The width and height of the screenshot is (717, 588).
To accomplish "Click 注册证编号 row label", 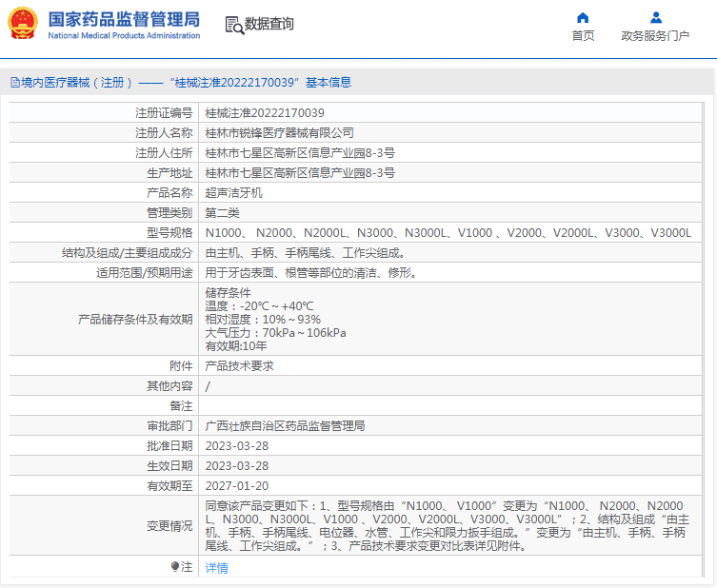I will [x=164, y=113].
